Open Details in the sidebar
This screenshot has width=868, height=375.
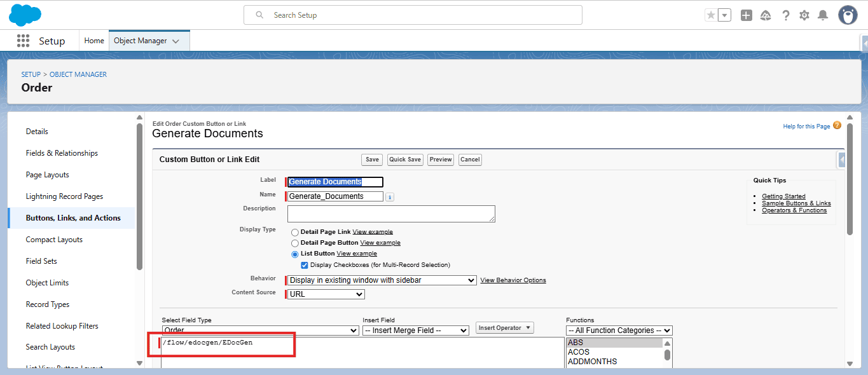click(37, 132)
